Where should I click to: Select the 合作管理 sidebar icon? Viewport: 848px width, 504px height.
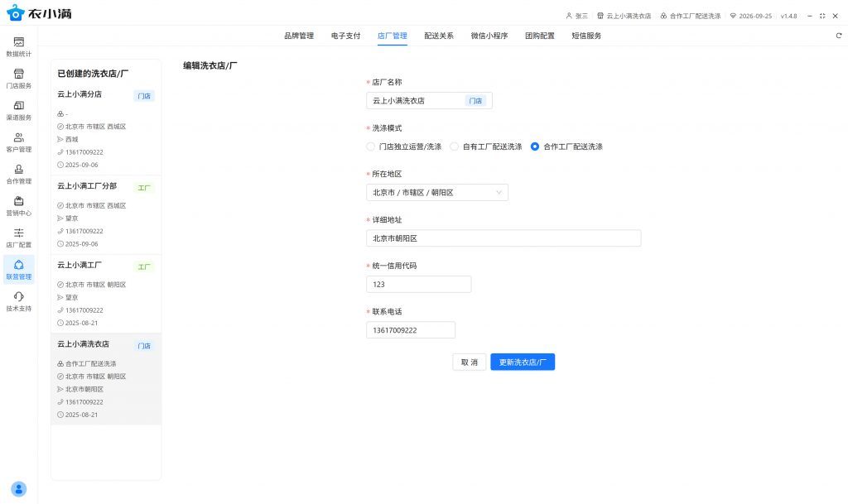pos(18,174)
